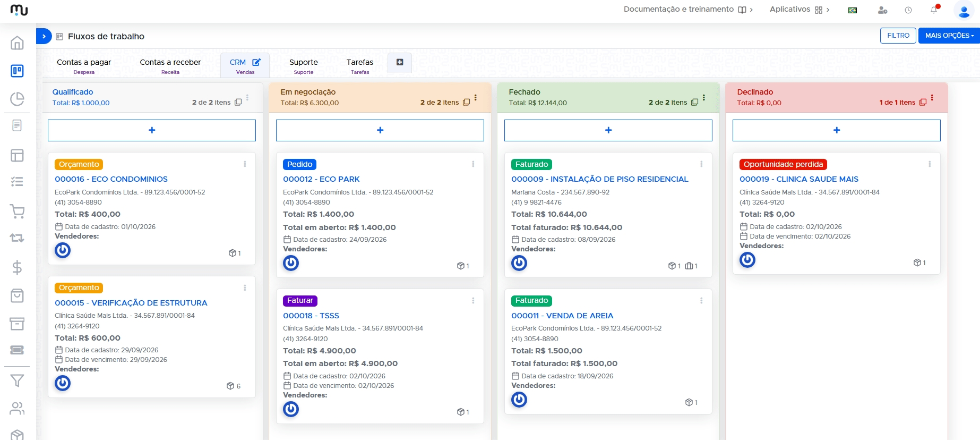Open 000016 - ECO CONDOMINIOS link
The width and height of the screenshot is (980, 440).
[x=111, y=179]
